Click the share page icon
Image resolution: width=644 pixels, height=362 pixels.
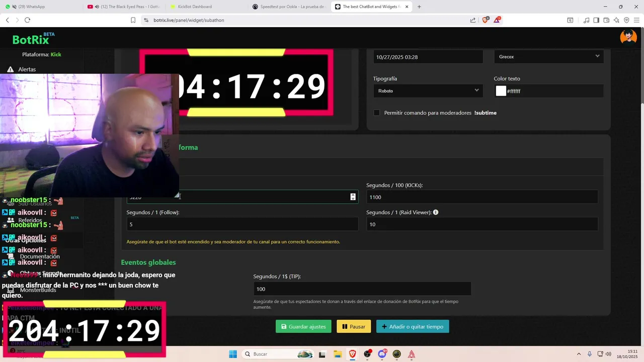point(473,20)
